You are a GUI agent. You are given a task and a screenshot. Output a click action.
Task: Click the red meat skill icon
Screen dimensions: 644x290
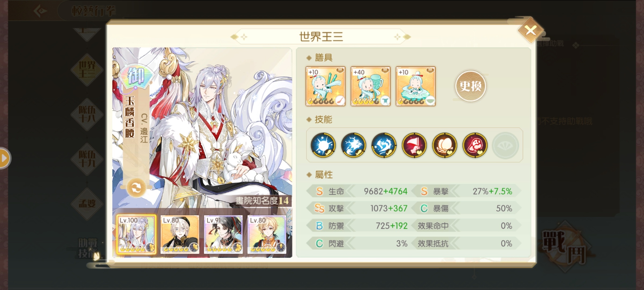point(475,145)
